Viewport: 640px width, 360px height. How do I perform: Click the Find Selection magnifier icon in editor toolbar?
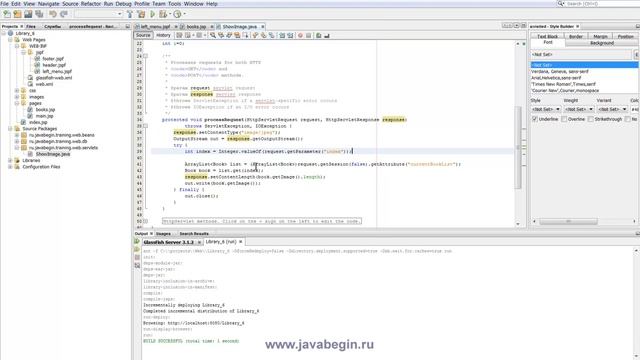click(x=213, y=36)
